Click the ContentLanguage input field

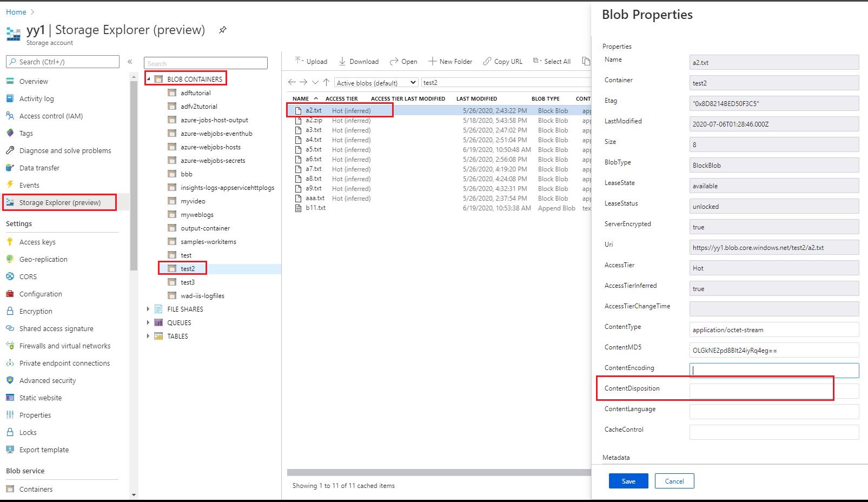pyautogui.click(x=773, y=411)
